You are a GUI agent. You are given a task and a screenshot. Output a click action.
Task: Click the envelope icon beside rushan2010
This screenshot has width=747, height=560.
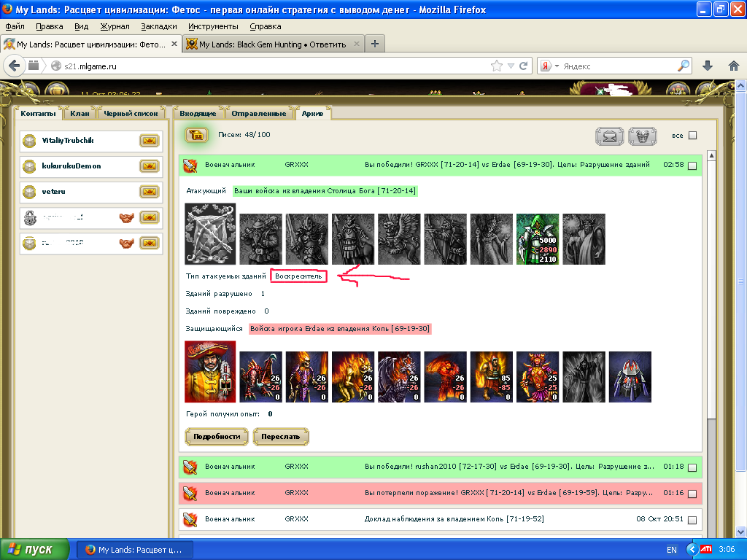point(150,243)
